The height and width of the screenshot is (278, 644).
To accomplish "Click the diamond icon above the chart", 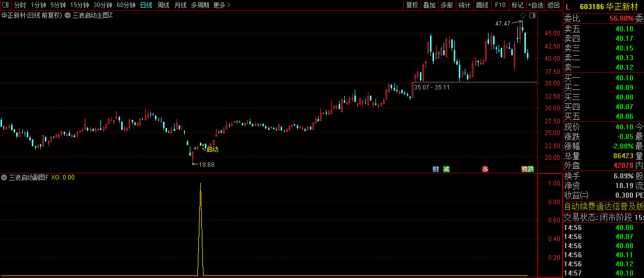I will tap(523, 16).
